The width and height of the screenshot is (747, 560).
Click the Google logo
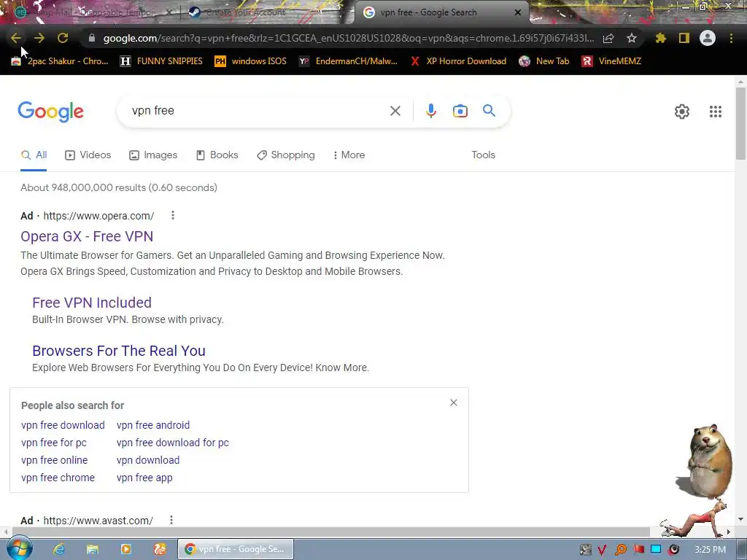point(50,112)
